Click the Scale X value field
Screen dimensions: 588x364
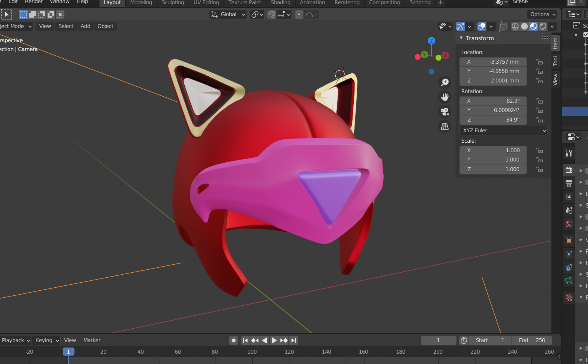[493, 150]
